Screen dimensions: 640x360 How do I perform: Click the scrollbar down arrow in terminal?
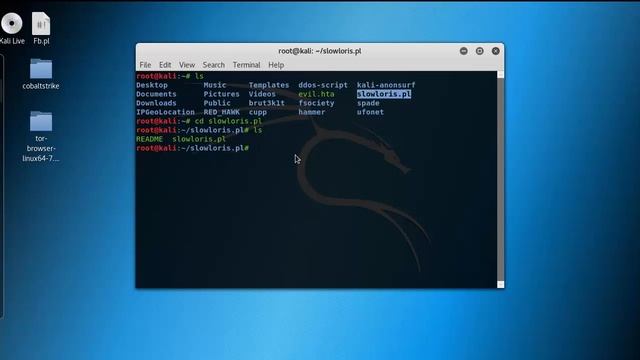(500, 284)
